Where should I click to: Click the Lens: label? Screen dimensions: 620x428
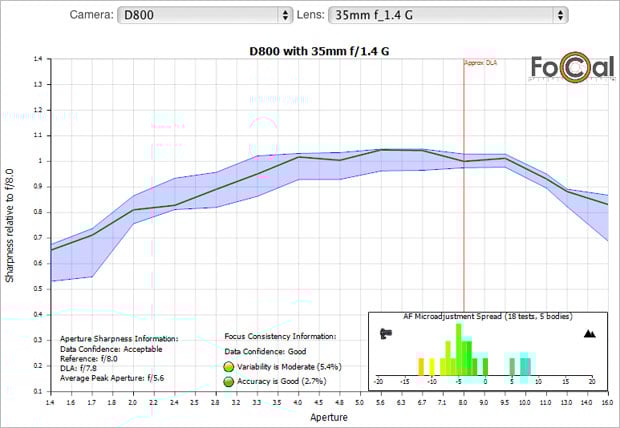click(x=311, y=15)
